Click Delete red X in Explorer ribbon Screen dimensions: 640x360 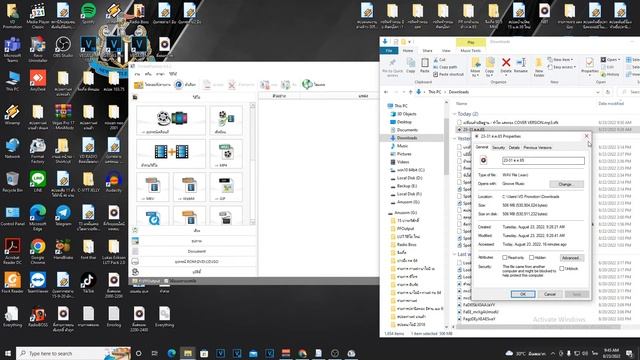[506, 65]
